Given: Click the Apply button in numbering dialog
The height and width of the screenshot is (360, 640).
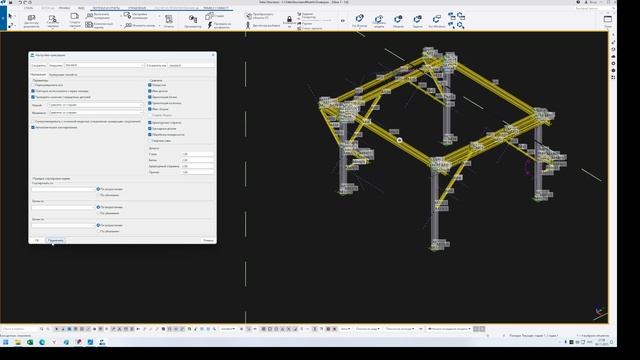Looking at the screenshot, I should 56,240.
